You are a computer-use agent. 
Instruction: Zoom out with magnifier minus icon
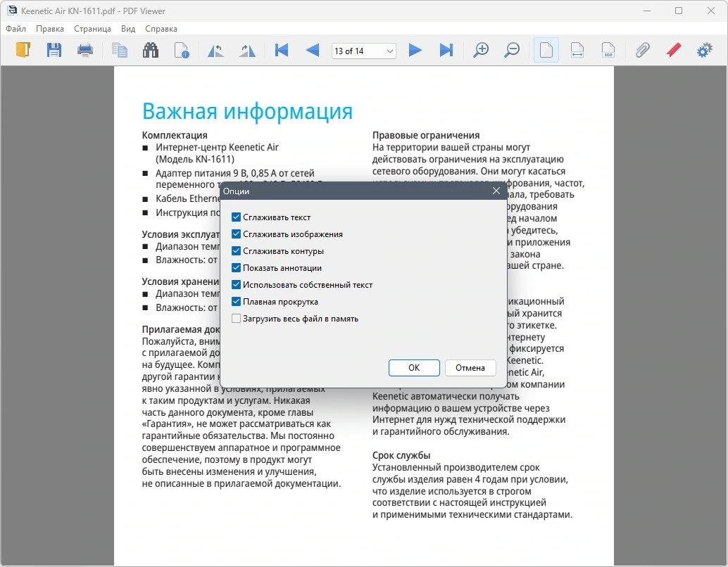coord(512,50)
